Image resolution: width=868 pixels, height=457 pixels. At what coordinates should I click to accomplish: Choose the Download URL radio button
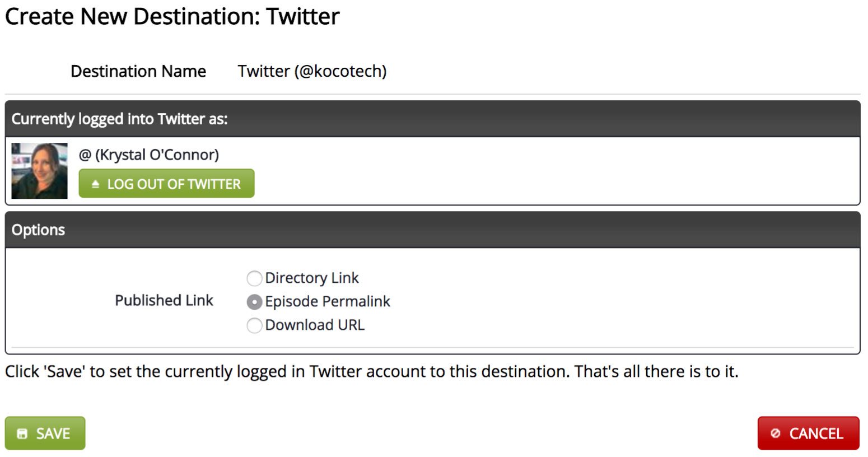pos(254,325)
